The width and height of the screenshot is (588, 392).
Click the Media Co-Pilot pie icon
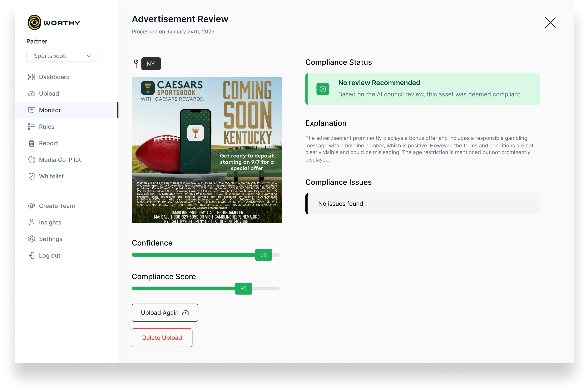(x=31, y=160)
